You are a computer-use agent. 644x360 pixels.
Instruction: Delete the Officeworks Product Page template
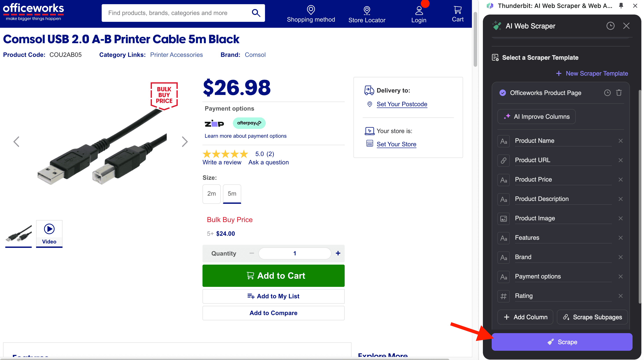tap(619, 93)
